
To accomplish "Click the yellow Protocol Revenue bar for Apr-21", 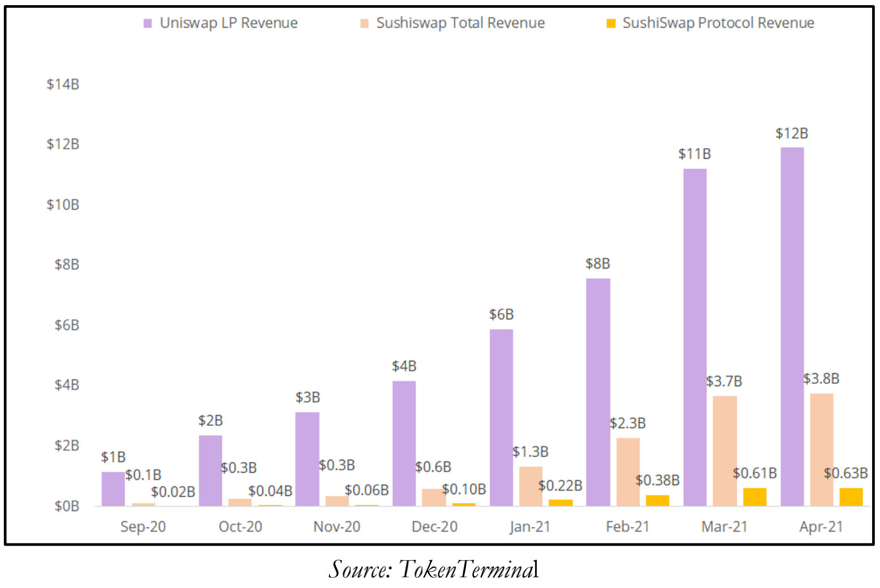I will [851, 496].
